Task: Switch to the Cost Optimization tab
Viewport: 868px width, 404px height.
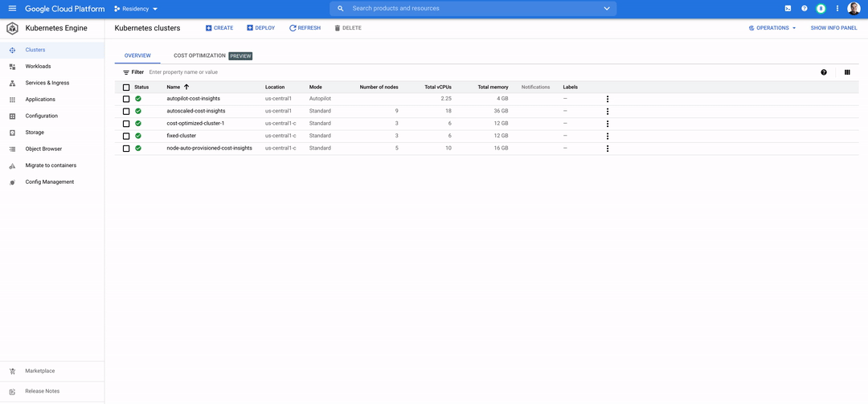Action: (199, 56)
